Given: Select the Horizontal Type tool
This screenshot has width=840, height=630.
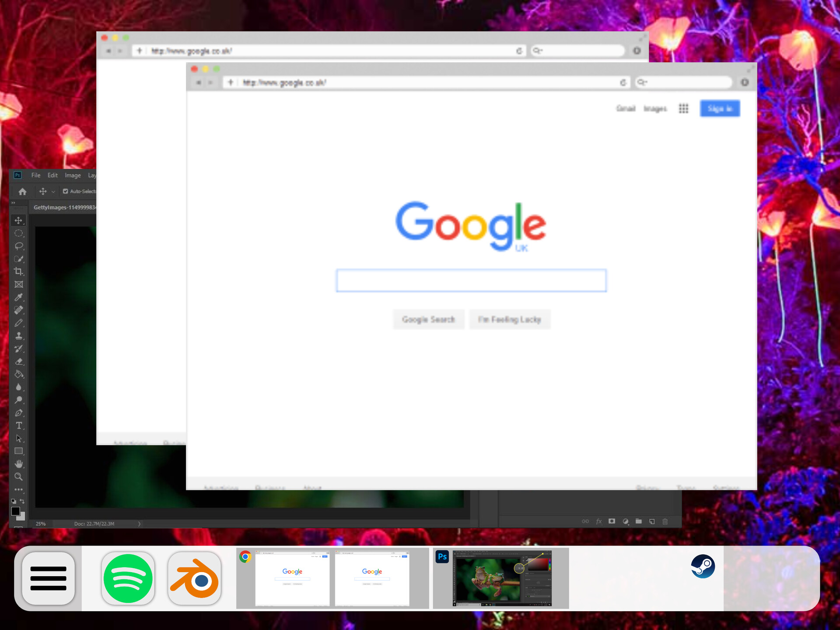Looking at the screenshot, I should pos(19,426).
